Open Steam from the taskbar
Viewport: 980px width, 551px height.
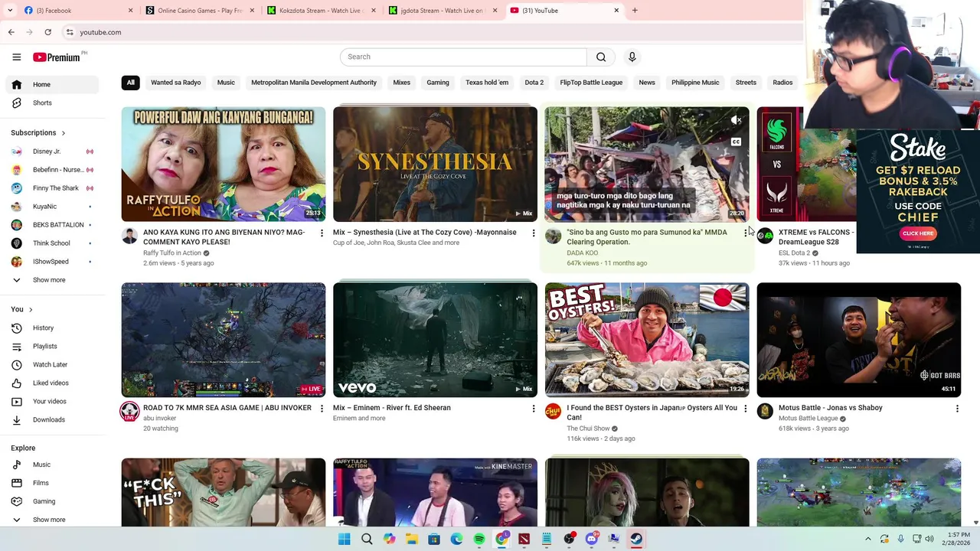click(x=636, y=539)
